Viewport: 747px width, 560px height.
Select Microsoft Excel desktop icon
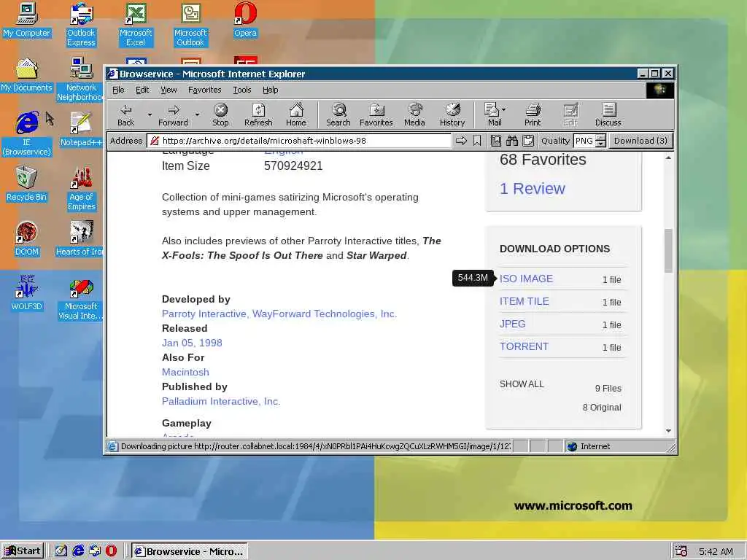pos(136,25)
